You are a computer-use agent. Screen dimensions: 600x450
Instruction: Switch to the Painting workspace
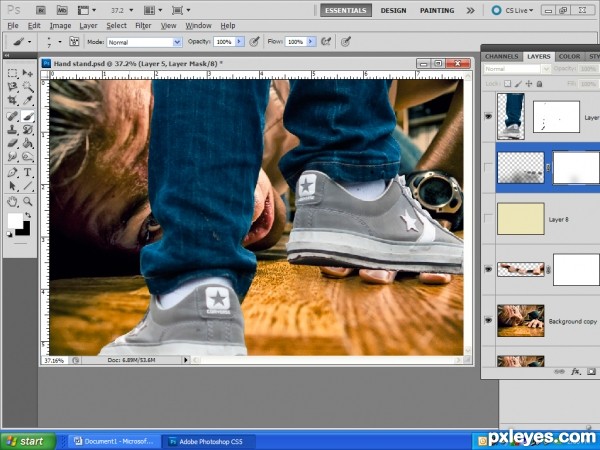[437, 10]
